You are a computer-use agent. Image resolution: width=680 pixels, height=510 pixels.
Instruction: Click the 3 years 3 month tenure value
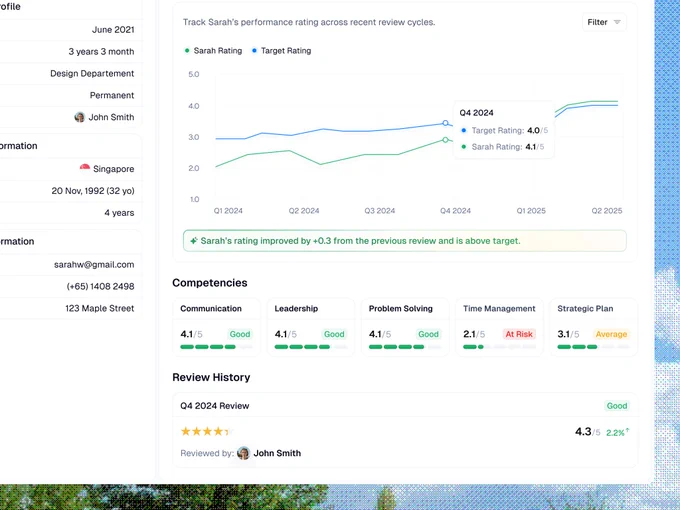101,52
